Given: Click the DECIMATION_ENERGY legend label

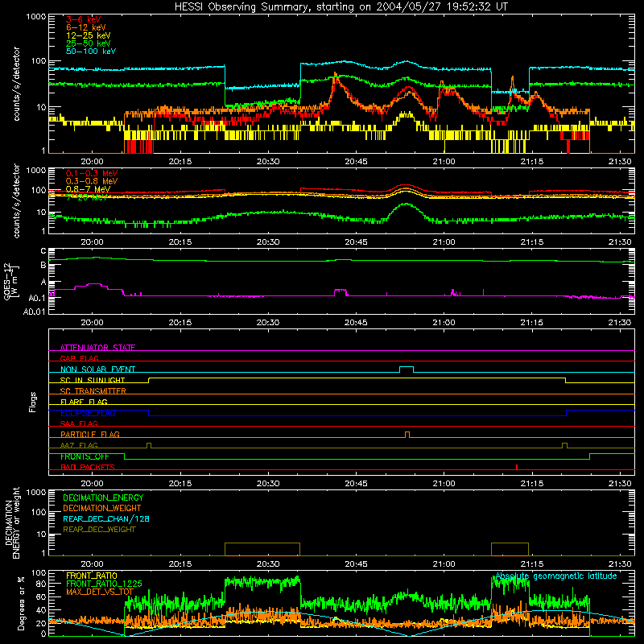Looking at the screenshot, I should click(103, 497).
